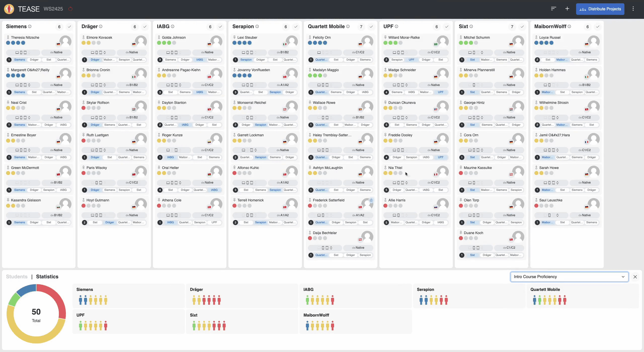This screenshot has width=644, height=352.
Task: Click the TEASE logo icon
Action: pos(9,9)
